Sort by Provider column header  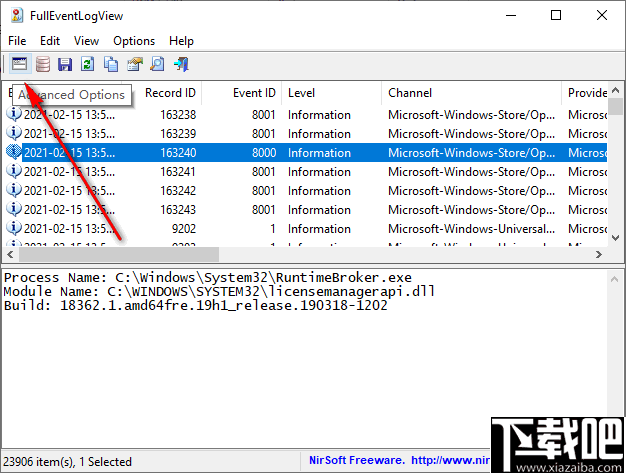(x=587, y=93)
